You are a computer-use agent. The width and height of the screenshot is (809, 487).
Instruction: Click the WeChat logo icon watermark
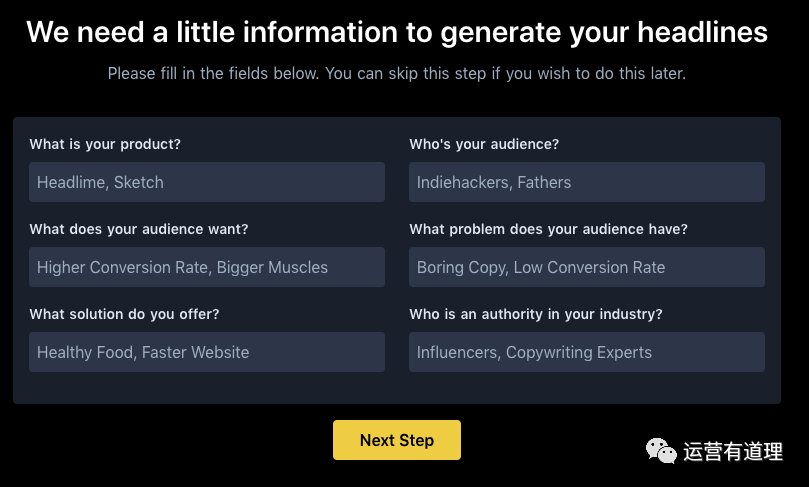661,451
